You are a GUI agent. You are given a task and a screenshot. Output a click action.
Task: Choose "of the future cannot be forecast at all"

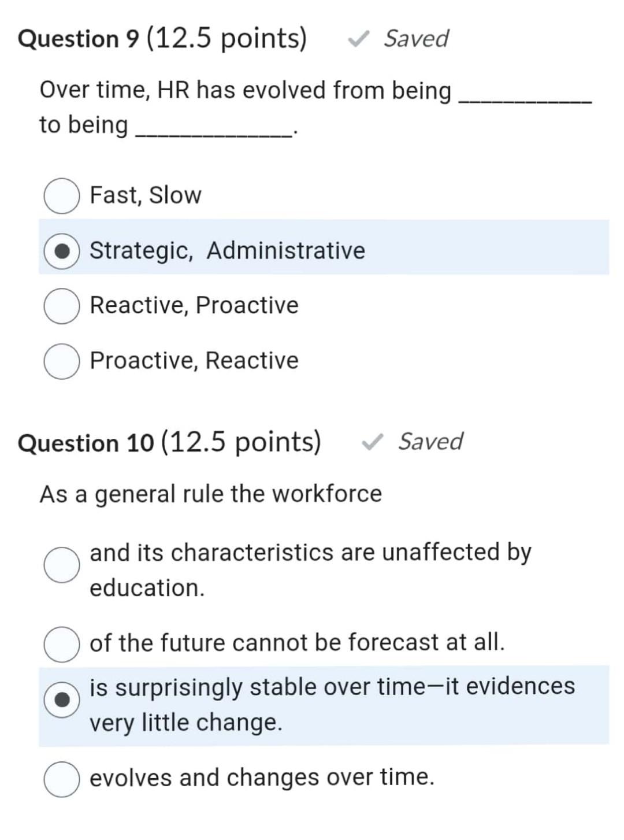61,643
